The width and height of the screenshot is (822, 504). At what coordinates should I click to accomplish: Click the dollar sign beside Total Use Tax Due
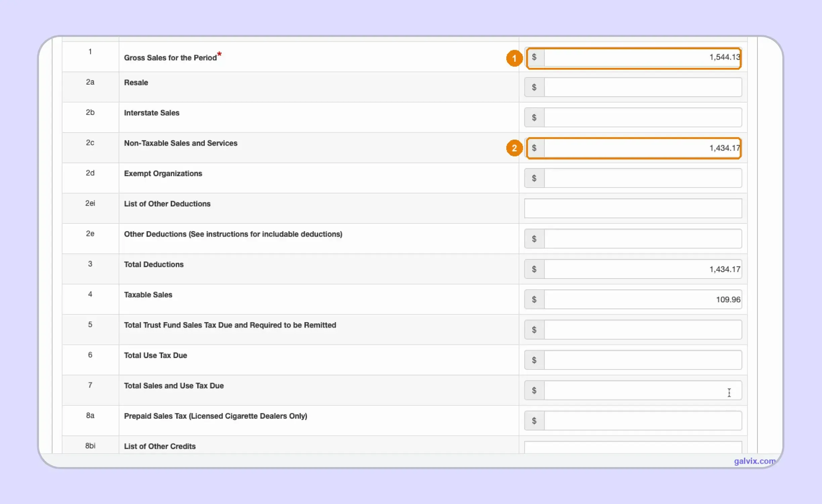[534, 360]
